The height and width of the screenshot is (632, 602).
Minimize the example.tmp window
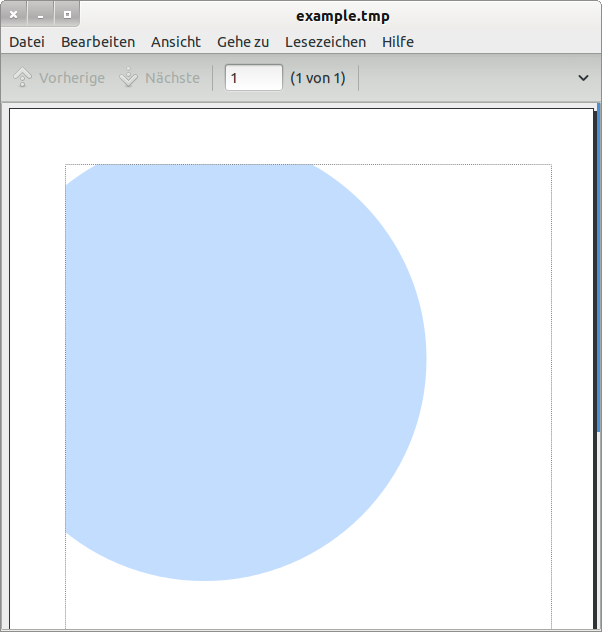point(40,15)
